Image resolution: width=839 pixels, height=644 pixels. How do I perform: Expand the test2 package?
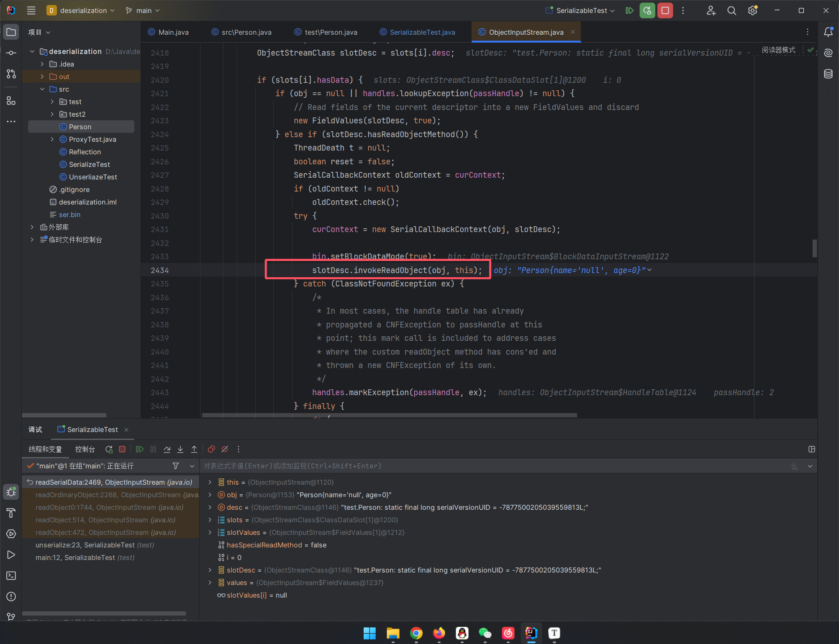(x=52, y=114)
